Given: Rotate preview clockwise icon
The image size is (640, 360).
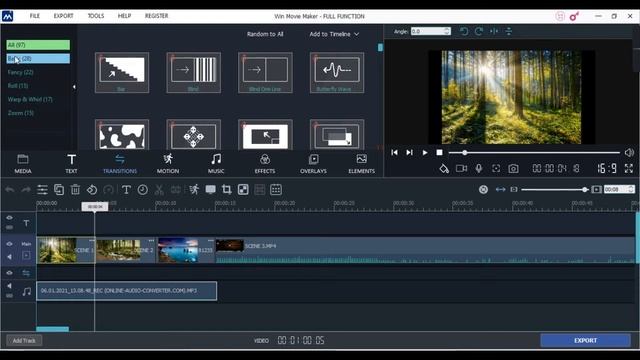Looking at the screenshot, I should (x=479, y=31).
